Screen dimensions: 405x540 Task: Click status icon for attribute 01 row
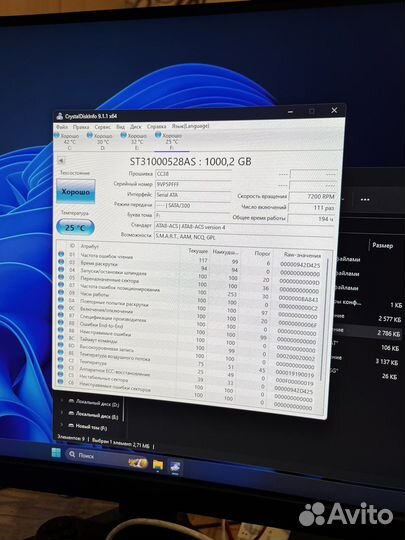point(61,254)
